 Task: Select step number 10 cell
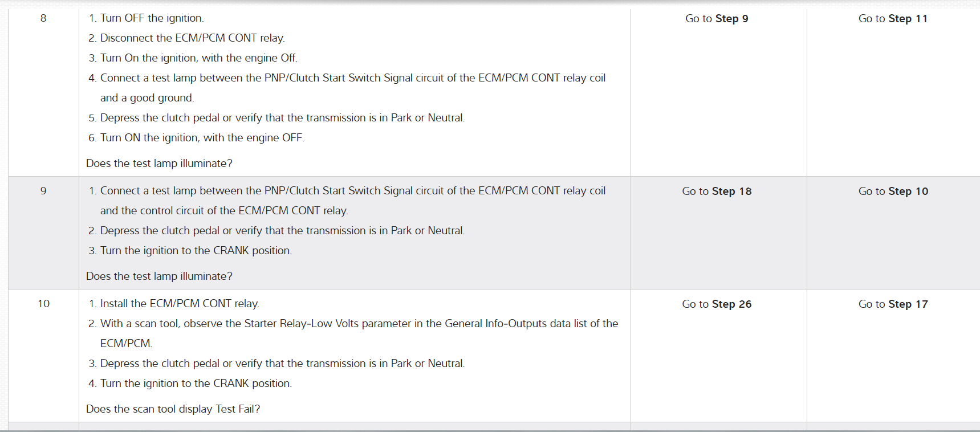pos(43,304)
